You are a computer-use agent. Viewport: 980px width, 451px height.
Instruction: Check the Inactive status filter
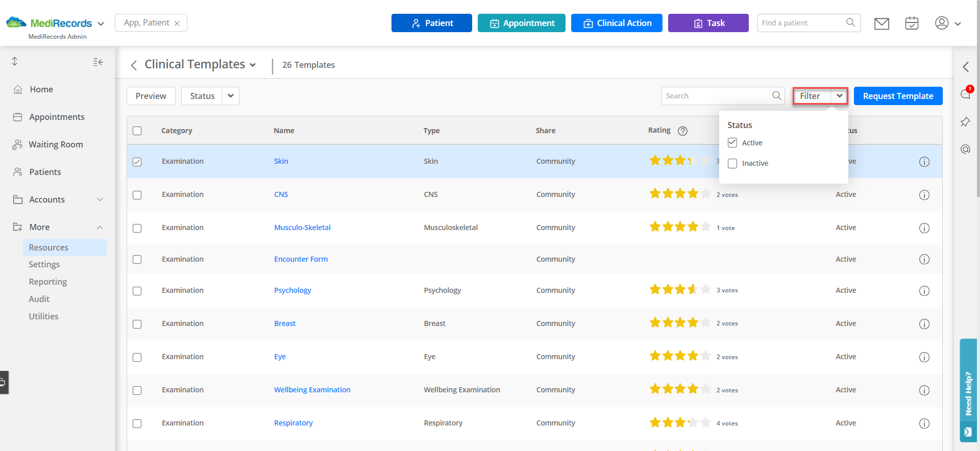tap(732, 163)
